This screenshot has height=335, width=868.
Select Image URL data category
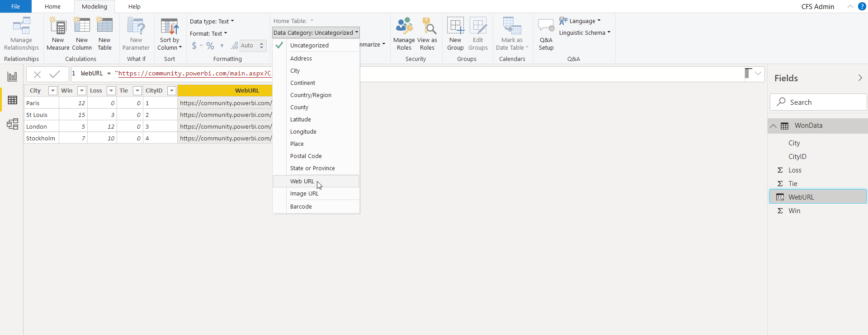tap(304, 194)
